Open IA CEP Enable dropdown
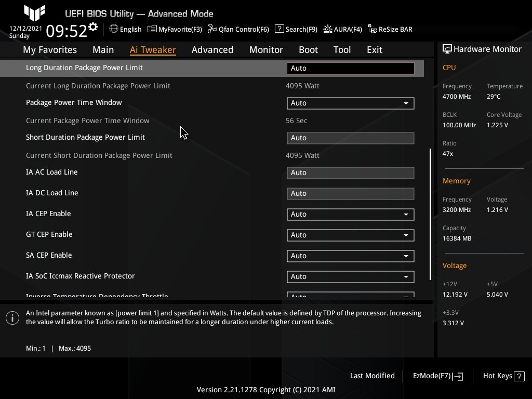 351,215
